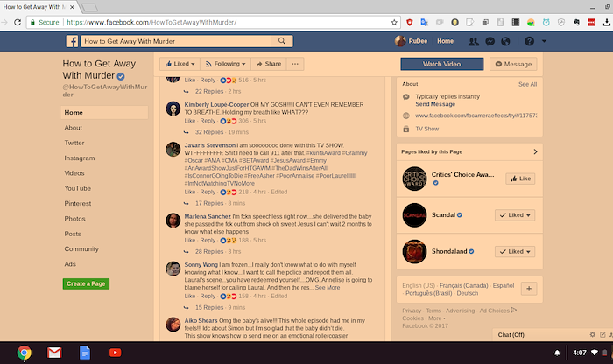Screen dimensions: 613x364
Task: Click the search magnifier button
Action: [x=281, y=41]
